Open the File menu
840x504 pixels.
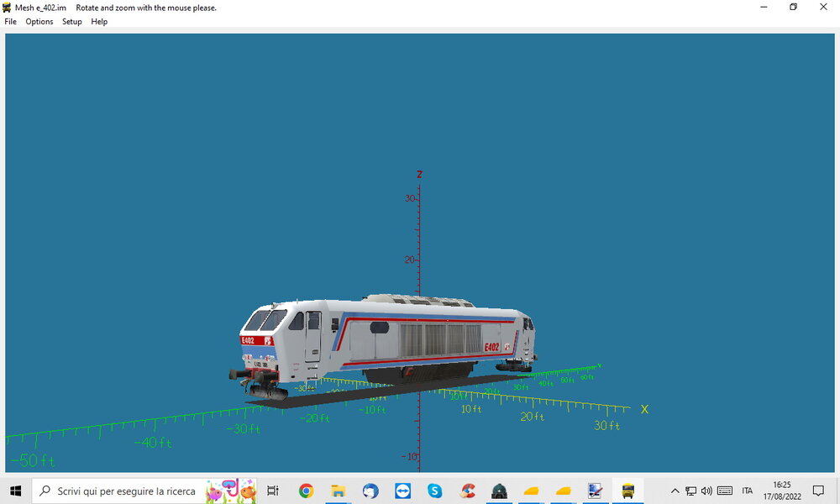click(10, 22)
